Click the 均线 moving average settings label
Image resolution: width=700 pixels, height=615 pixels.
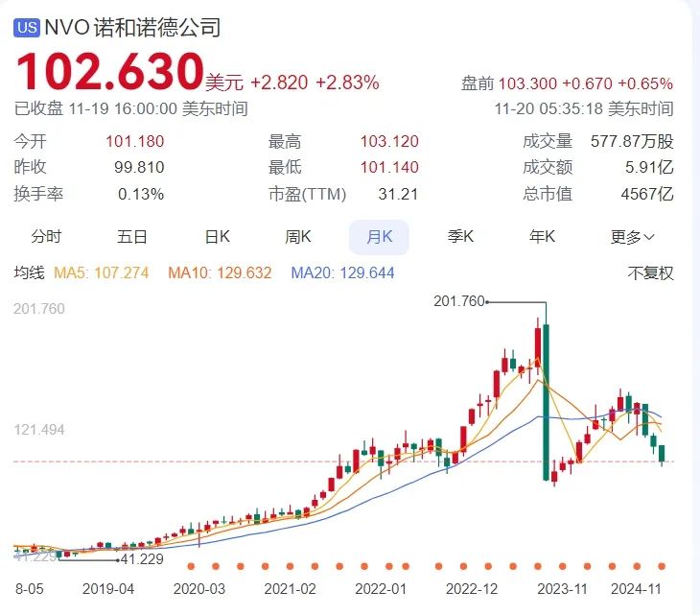tap(29, 273)
